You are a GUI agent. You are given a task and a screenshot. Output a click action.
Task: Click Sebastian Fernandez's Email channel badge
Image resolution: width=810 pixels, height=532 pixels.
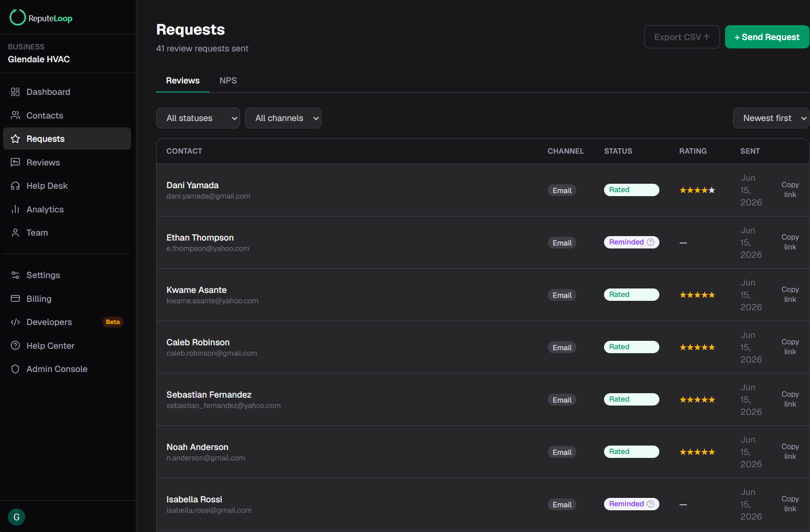[x=562, y=400]
